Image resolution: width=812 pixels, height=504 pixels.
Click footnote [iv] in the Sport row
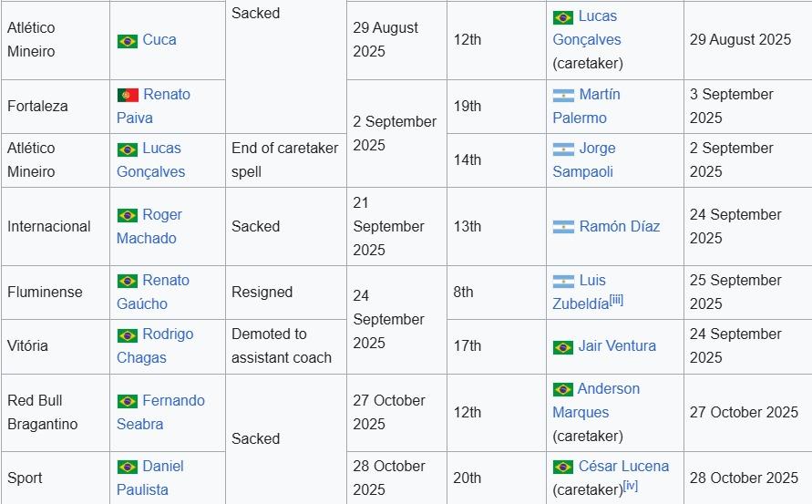[x=631, y=486]
